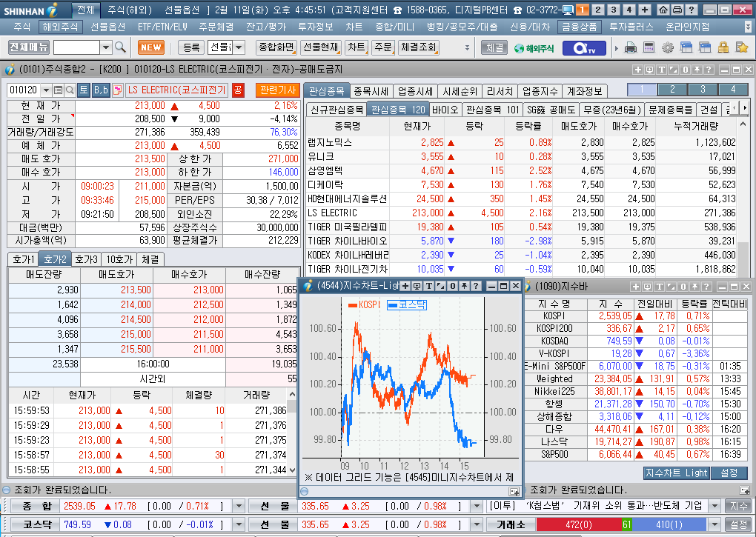Click the toolbar printer icon right of alpha TV
The image size is (756, 537).
pyautogui.click(x=630, y=47)
